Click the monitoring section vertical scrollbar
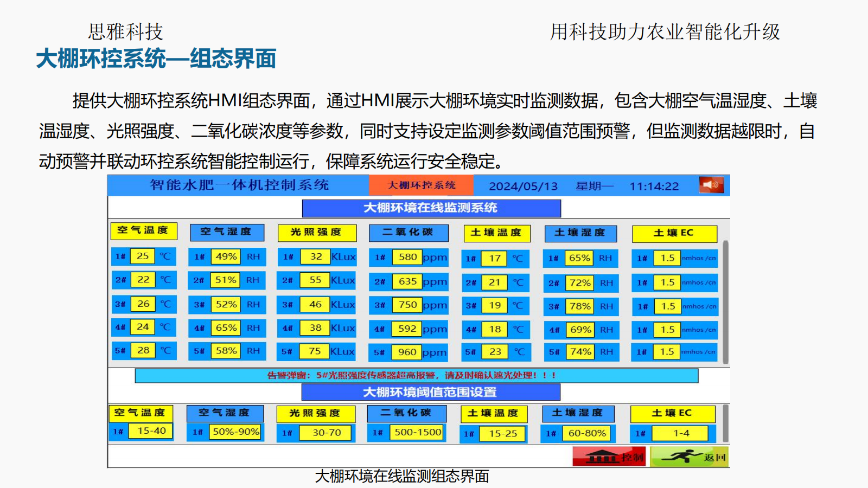This screenshot has width=868, height=488. (x=726, y=302)
